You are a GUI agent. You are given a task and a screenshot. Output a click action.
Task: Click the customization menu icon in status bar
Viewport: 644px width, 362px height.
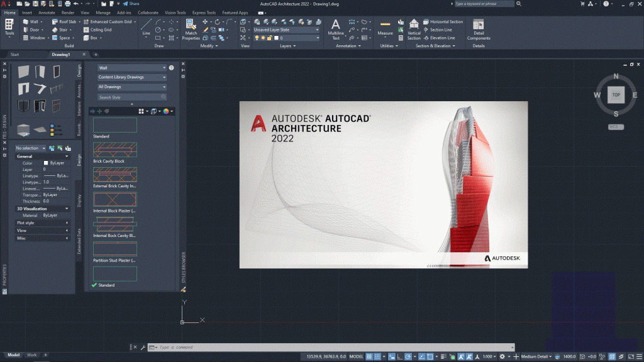pos(639,357)
